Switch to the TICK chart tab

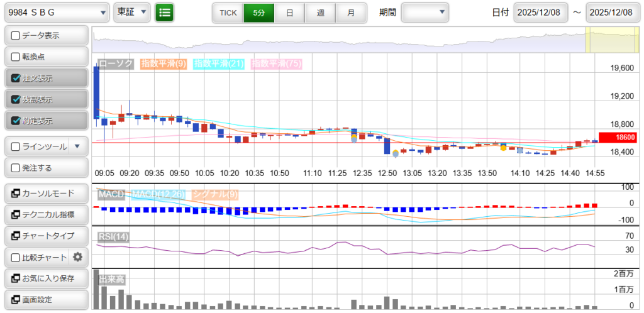(x=228, y=13)
